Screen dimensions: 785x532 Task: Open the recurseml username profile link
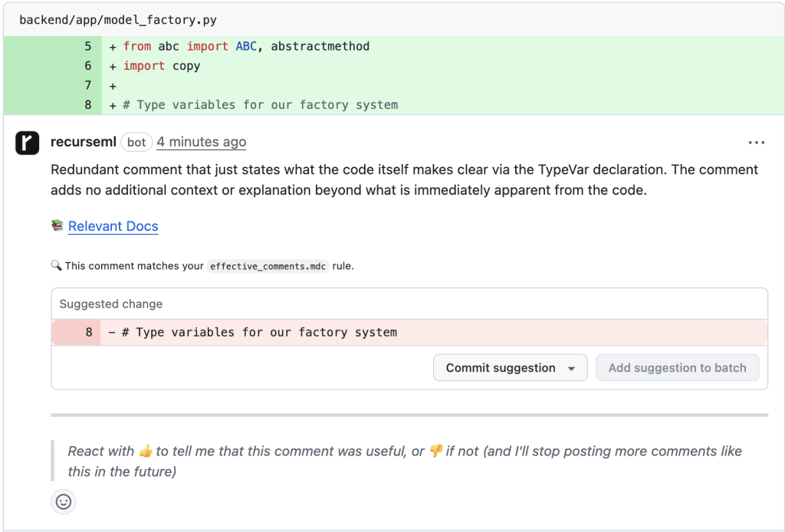click(x=83, y=142)
